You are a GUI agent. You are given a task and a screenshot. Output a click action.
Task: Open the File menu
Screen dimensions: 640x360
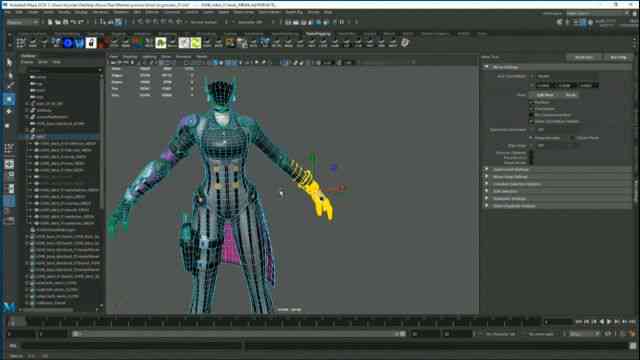click(x=8, y=12)
